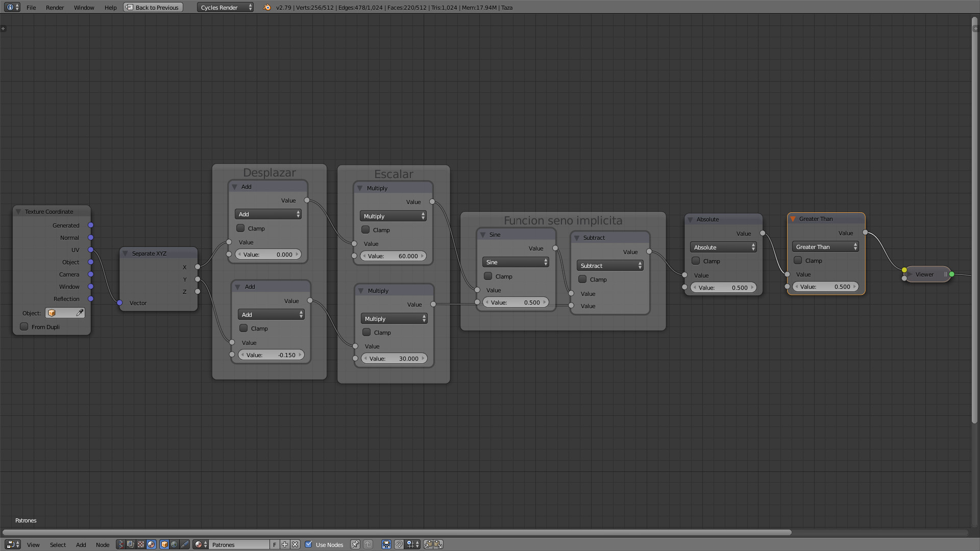Choose the Line Style shader type icon
The height and width of the screenshot is (551, 980).
[x=184, y=544]
